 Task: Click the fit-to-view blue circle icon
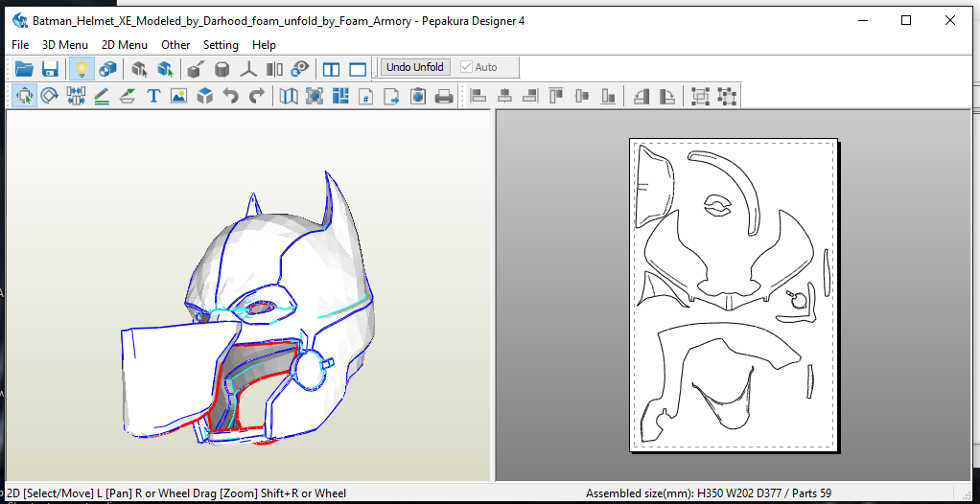coord(315,96)
